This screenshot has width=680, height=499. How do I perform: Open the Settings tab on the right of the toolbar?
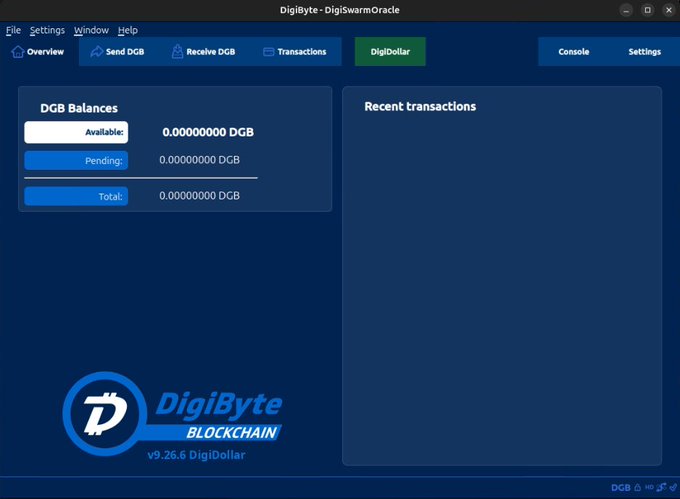[x=645, y=52]
